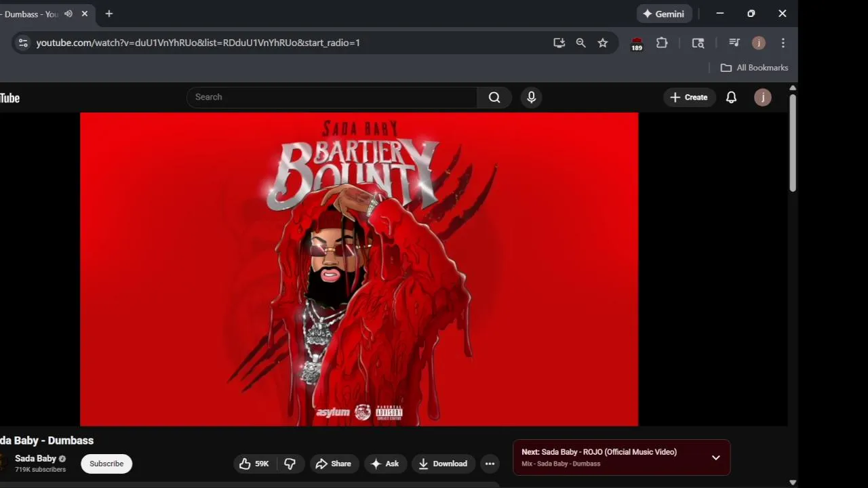Bookmark this page with the star icon

603,43
